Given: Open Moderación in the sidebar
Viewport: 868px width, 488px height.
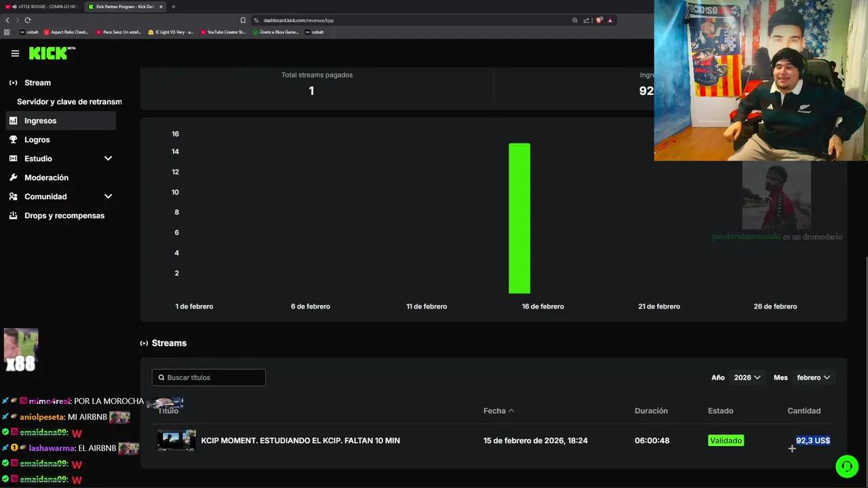Looking at the screenshot, I should [61, 178].
